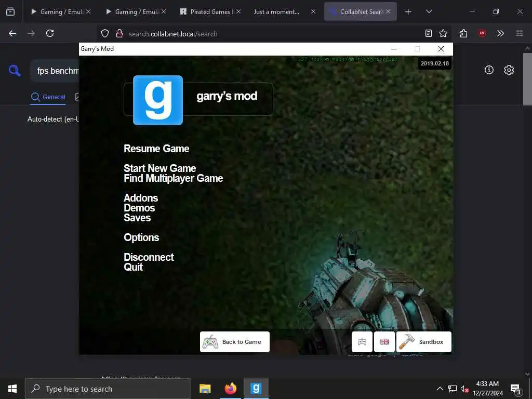
Task: Open the Windows Start menu
Action: [x=12, y=389]
